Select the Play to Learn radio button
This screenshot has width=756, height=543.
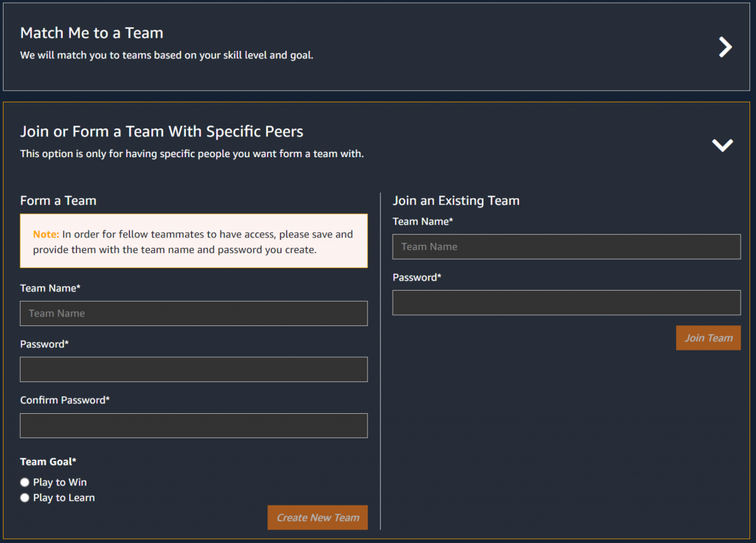24,498
